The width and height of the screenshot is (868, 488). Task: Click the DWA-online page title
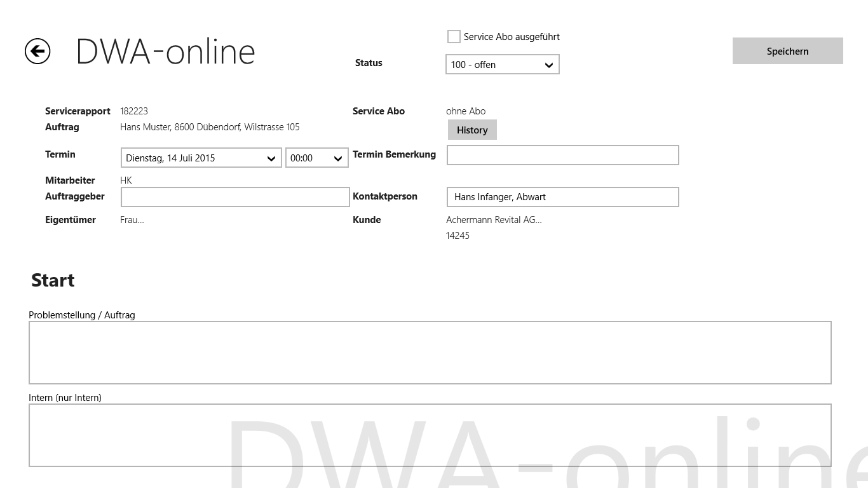tap(166, 51)
